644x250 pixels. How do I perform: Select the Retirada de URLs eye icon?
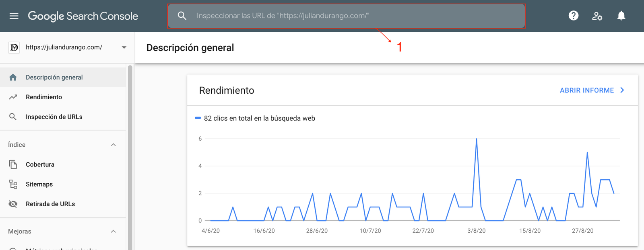(13, 204)
